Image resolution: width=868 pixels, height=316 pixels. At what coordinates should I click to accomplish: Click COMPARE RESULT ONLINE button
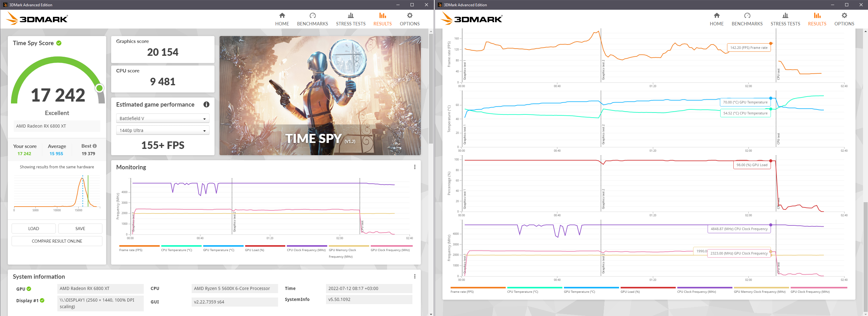[57, 241]
